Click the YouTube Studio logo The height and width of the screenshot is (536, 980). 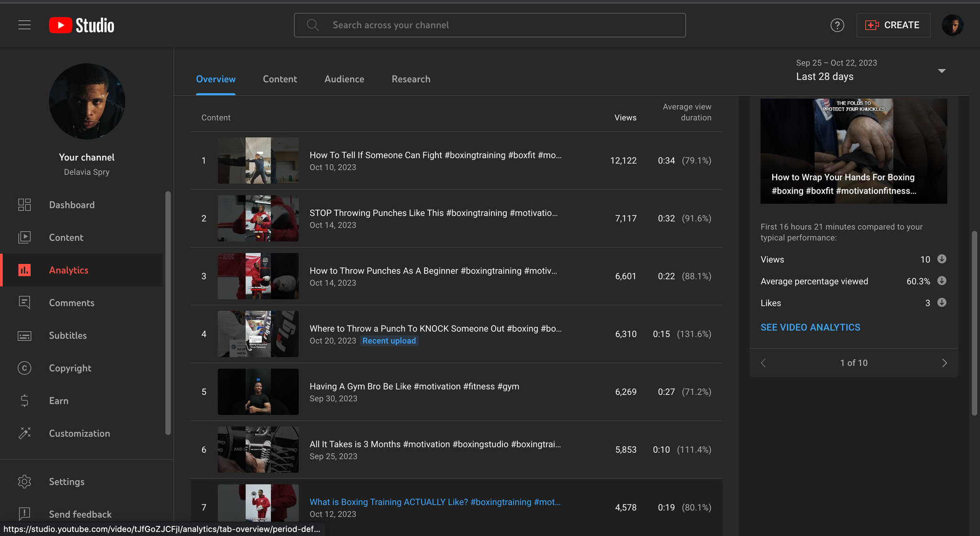click(x=82, y=25)
